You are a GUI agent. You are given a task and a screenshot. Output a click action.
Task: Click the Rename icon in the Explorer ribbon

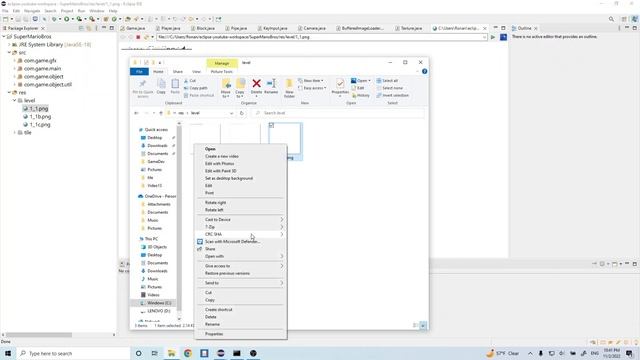[271, 84]
